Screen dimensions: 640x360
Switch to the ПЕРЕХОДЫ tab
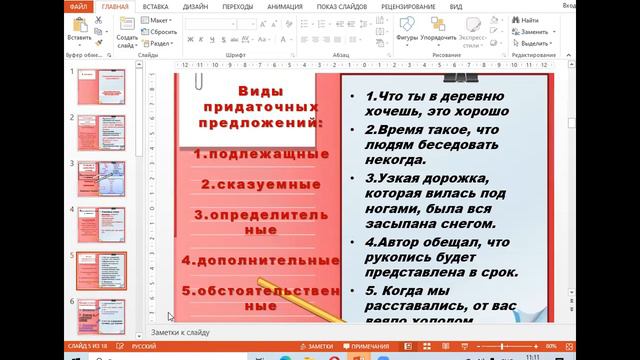(238, 7)
